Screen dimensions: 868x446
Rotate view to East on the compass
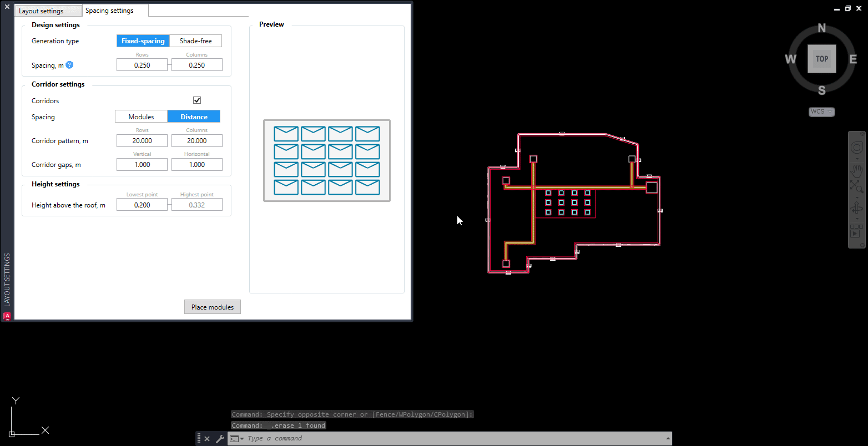coord(853,59)
